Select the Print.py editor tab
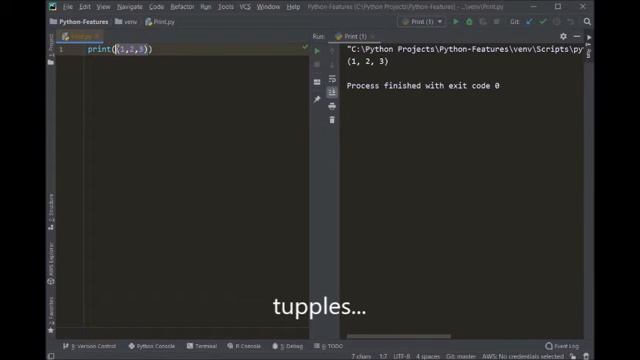 pos(80,36)
